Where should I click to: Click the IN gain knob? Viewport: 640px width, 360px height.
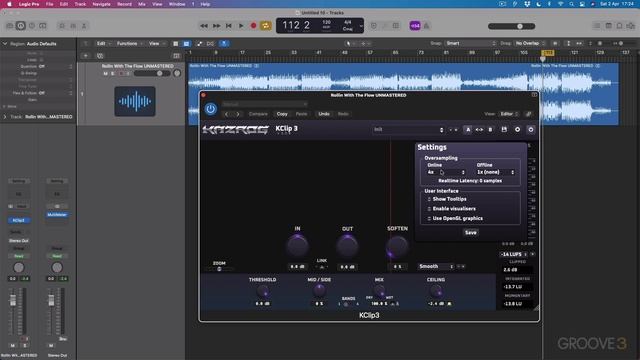pos(298,246)
